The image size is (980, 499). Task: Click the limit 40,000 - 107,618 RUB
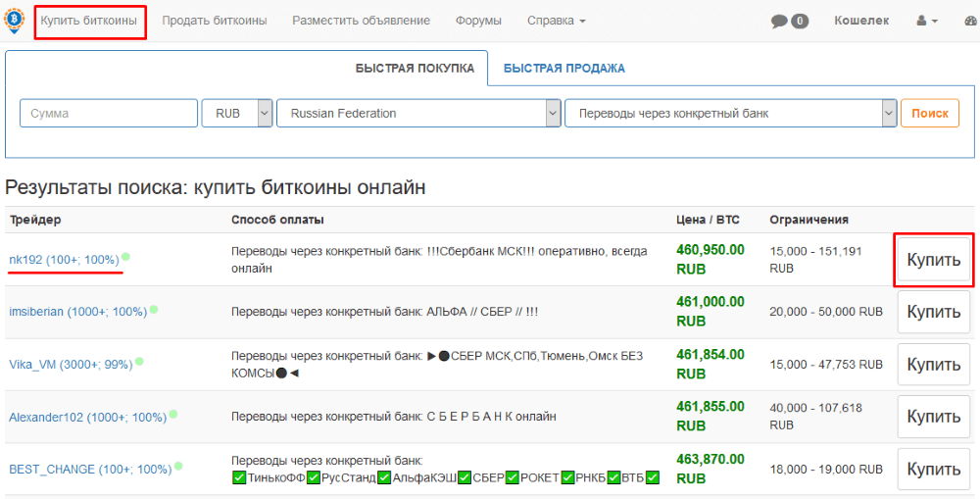815,416
